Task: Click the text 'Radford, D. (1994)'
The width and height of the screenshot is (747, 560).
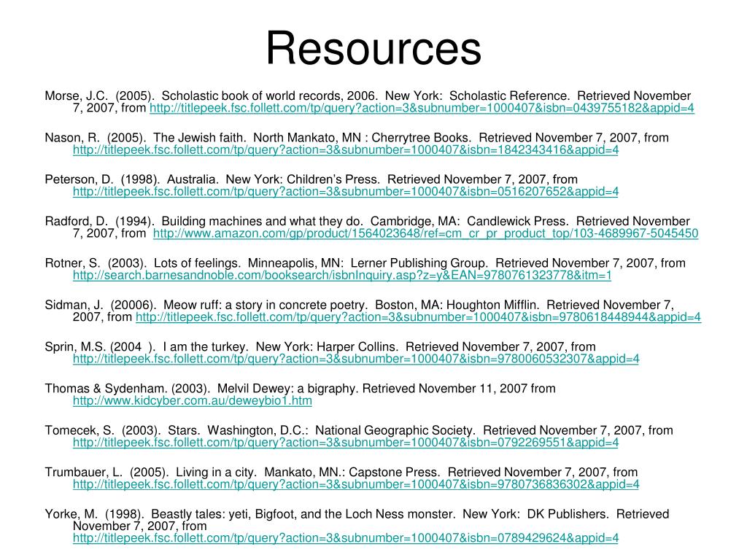Action: pyautogui.click(x=99, y=222)
